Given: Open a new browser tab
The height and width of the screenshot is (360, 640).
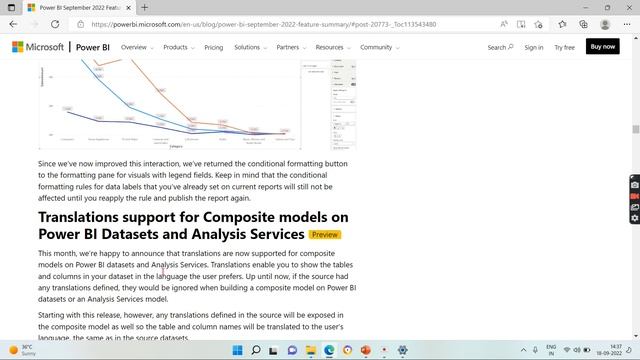Looking at the screenshot, I should (144, 7).
